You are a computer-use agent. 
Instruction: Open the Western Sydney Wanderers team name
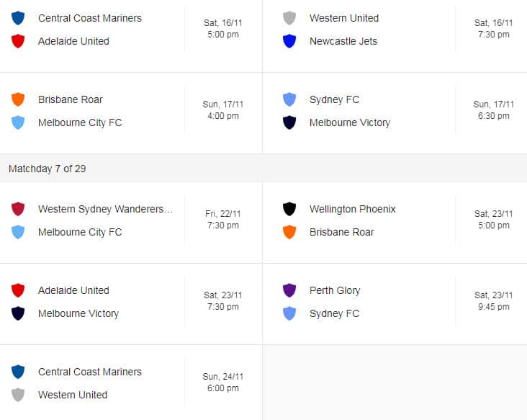[105, 209]
